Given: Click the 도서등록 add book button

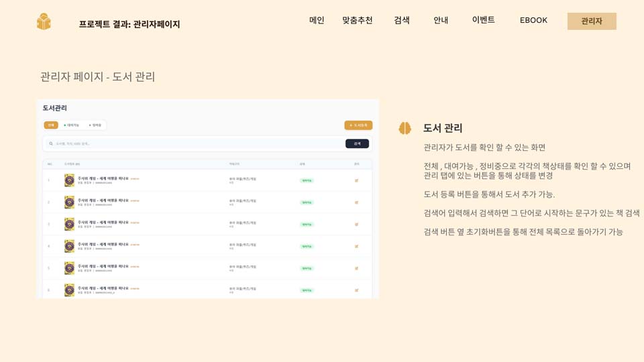Looking at the screenshot, I should [x=358, y=125].
